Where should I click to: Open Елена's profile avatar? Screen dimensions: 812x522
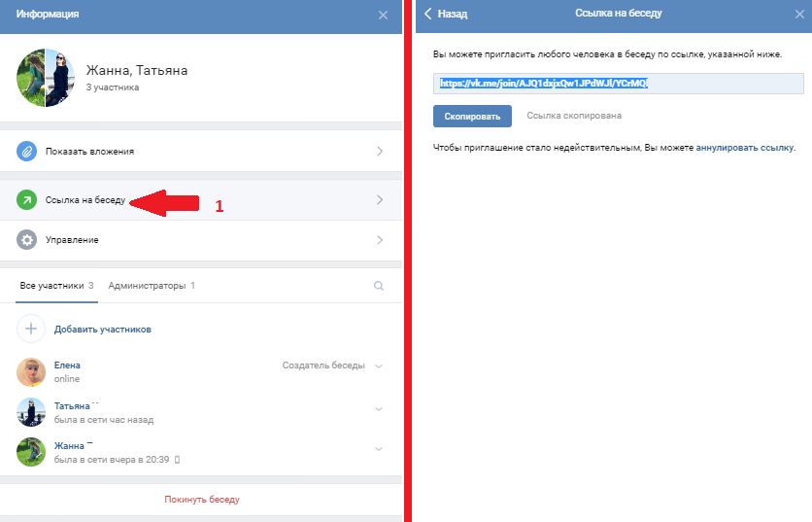[32, 371]
